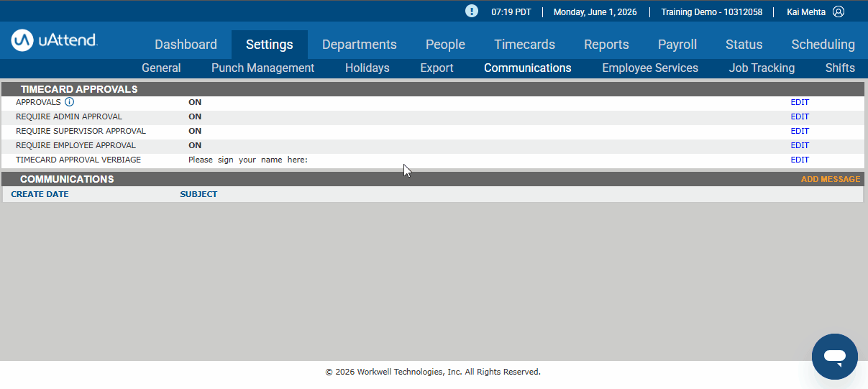Open the Timecards tab
Image resolution: width=868 pixels, height=389 pixels.
point(524,45)
